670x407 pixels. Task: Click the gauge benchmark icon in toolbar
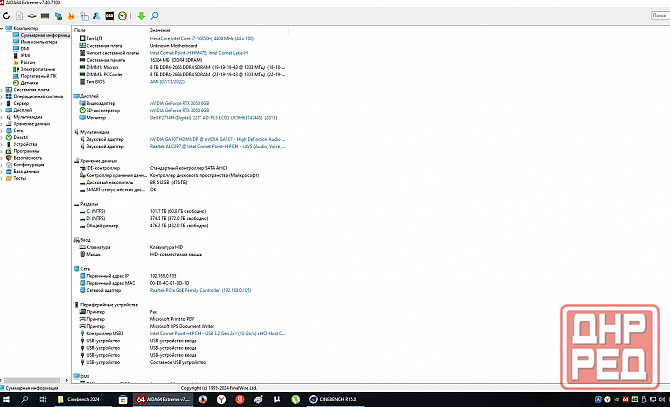(122, 16)
